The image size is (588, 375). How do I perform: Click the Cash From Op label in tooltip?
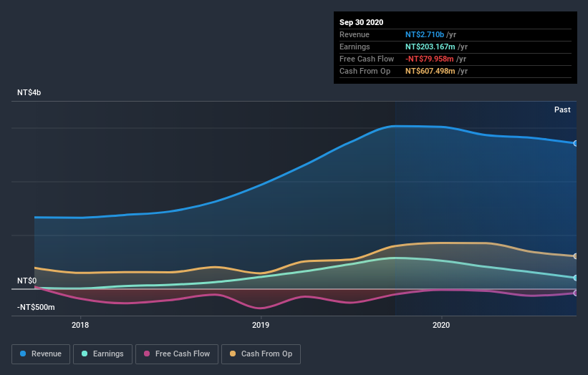(x=365, y=71)
